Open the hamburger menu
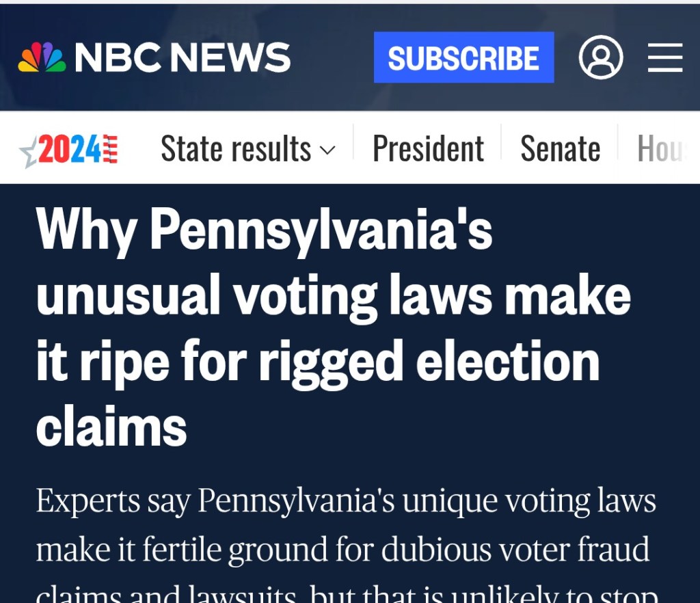Screen dimensions: 700x603 665,57
